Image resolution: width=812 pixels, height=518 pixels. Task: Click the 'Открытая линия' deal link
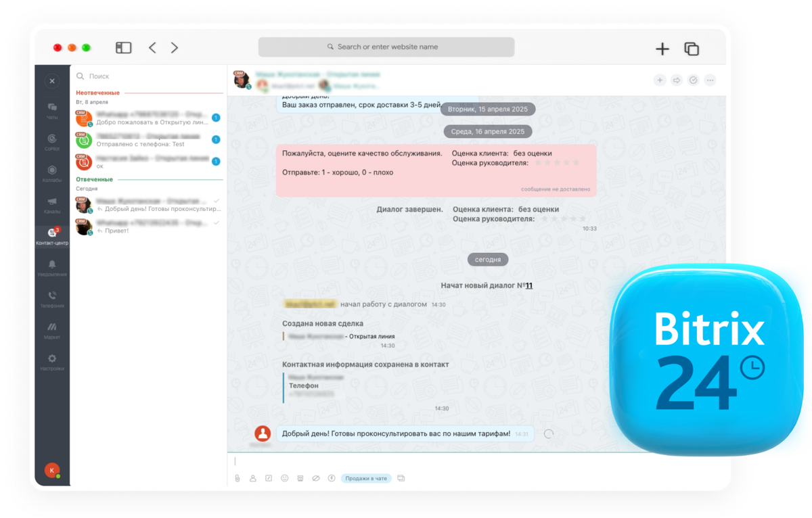[372, 336]
